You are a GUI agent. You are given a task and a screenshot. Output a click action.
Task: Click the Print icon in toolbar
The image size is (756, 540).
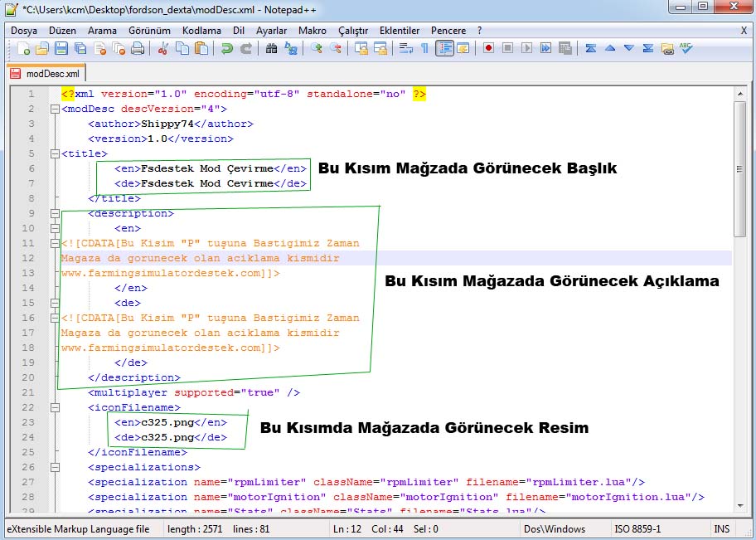[138, 49]
